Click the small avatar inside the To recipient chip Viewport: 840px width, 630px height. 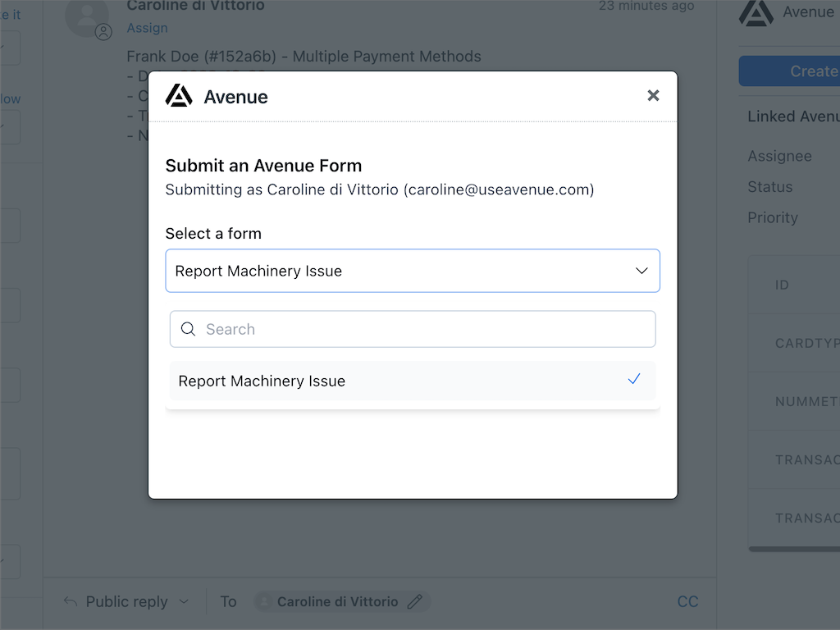click(x=264, y=602)
